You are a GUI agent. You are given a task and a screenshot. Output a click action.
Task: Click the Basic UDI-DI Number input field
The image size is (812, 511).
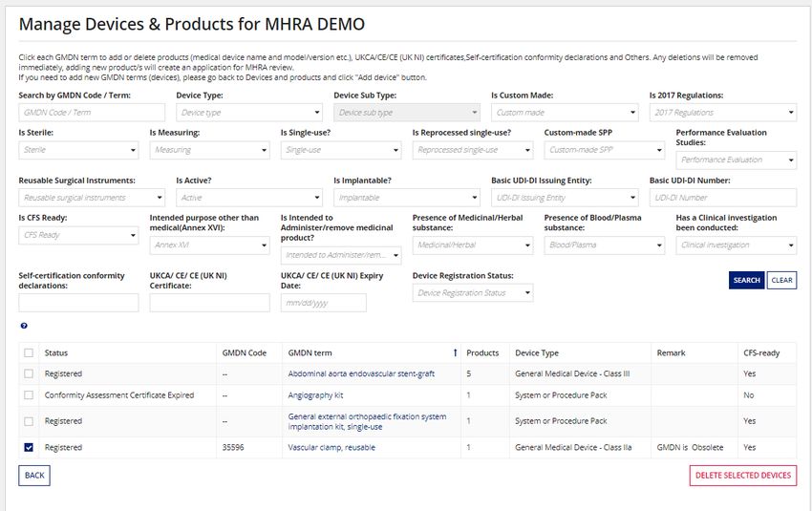point(723,198)
